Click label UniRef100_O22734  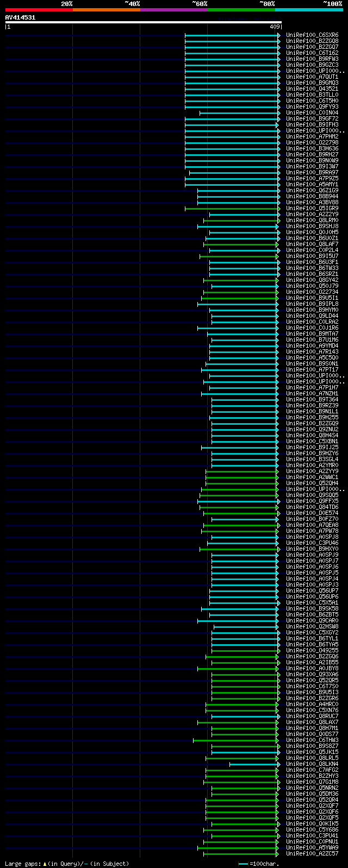tap(312, 292)
